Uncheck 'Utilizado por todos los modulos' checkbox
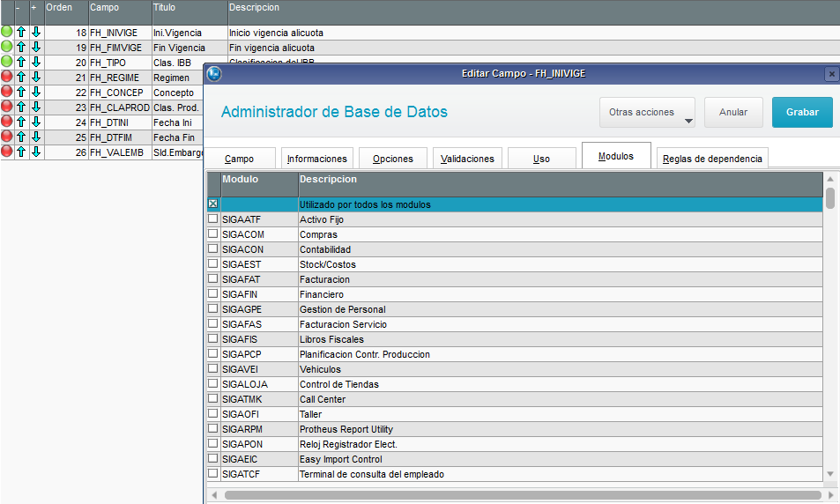Screen dimensions: 840x504 212,204
